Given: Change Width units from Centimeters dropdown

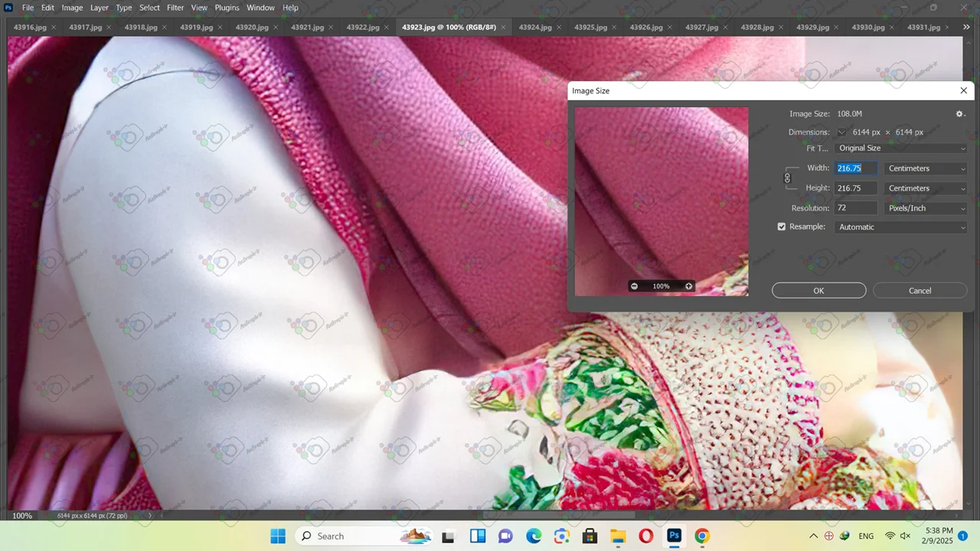Looking at the screenshot, I should 926,168.
